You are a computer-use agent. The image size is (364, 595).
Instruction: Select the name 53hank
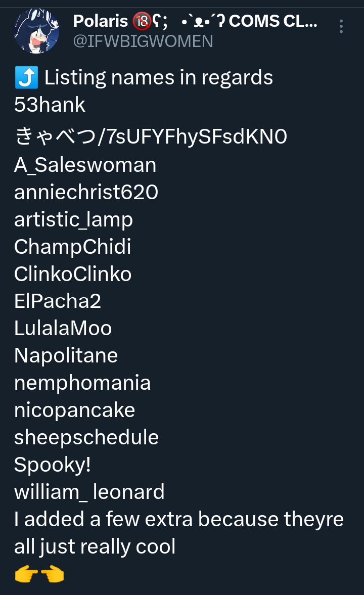[x=50, y=105]
